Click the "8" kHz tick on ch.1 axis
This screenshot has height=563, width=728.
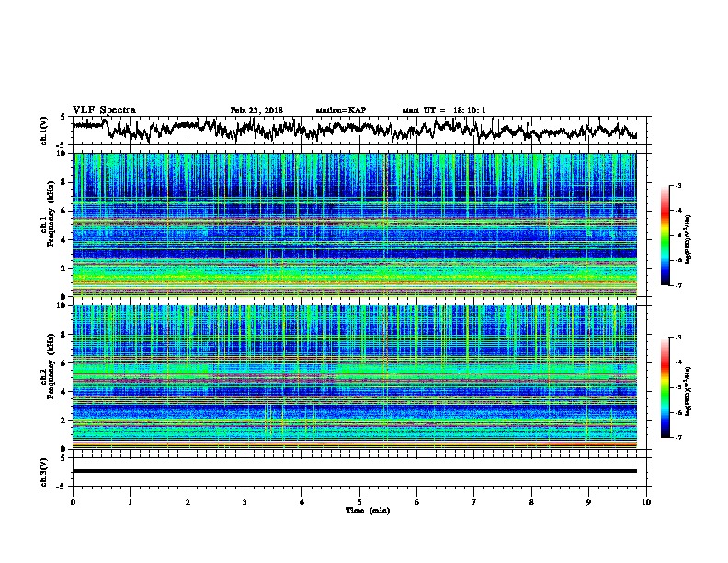[x=64, y=182]
